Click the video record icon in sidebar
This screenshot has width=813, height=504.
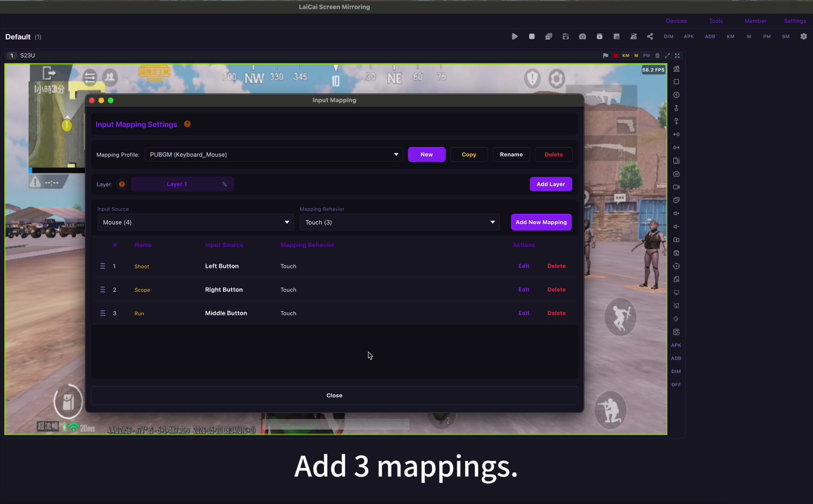(x=676, y=187)
